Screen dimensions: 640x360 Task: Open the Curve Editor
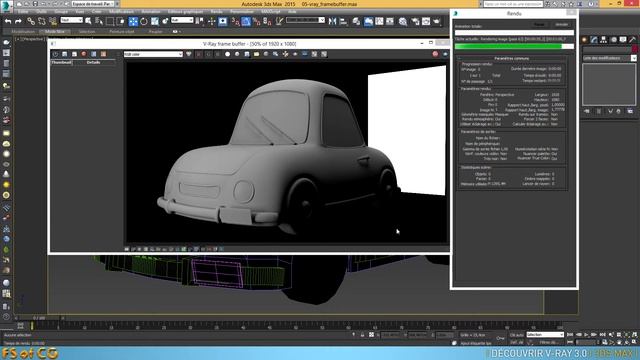pos(379,21)
